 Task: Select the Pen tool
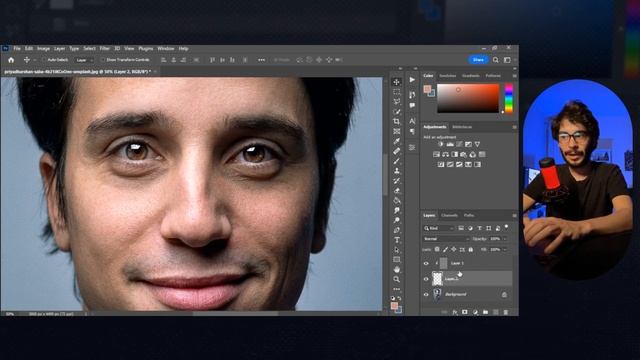click(x=396, y=230)
